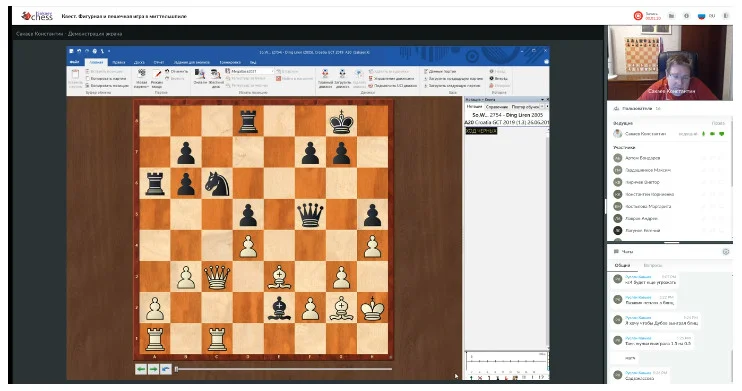Click the black bishop on e2

click(x=279, y=308)
